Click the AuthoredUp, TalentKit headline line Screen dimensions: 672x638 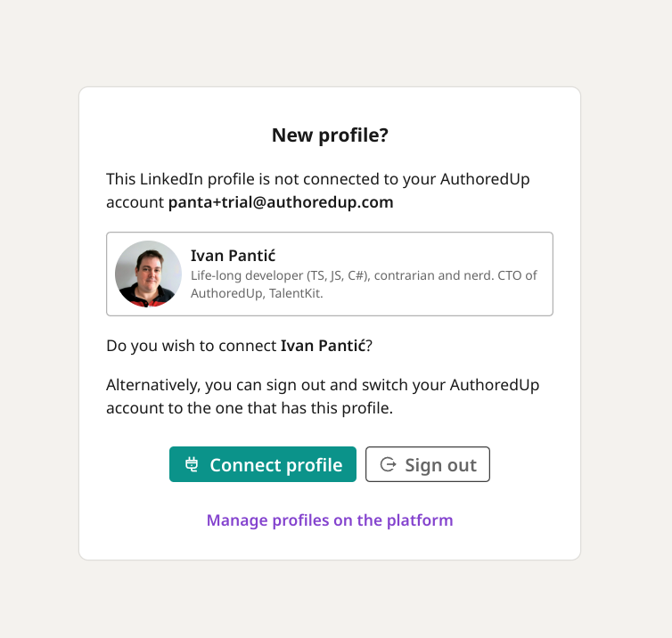pyautogui.click(x=257, y=293)
